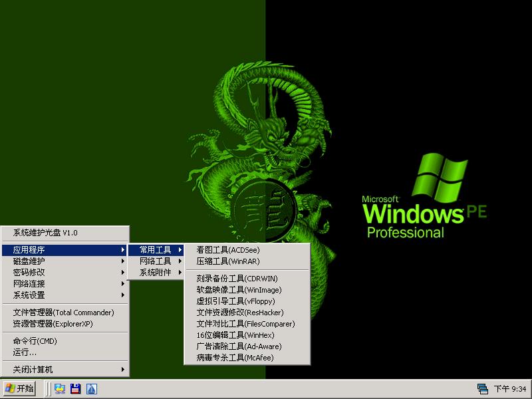Launch 虚拟引导工具(vFloppy)
Image resolution: width=532 pixels, height=399 pixels.
[x=247, y=301]
